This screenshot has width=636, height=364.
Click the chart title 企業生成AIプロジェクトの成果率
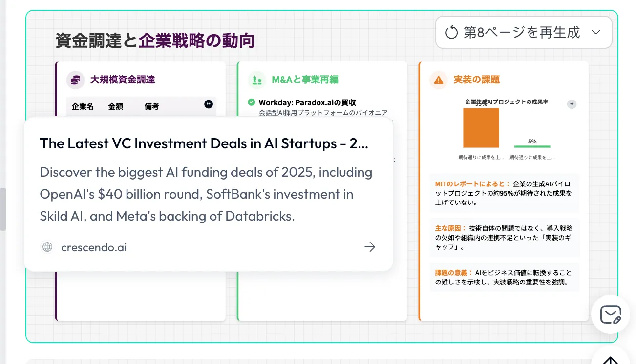click(x=507, y=102)
